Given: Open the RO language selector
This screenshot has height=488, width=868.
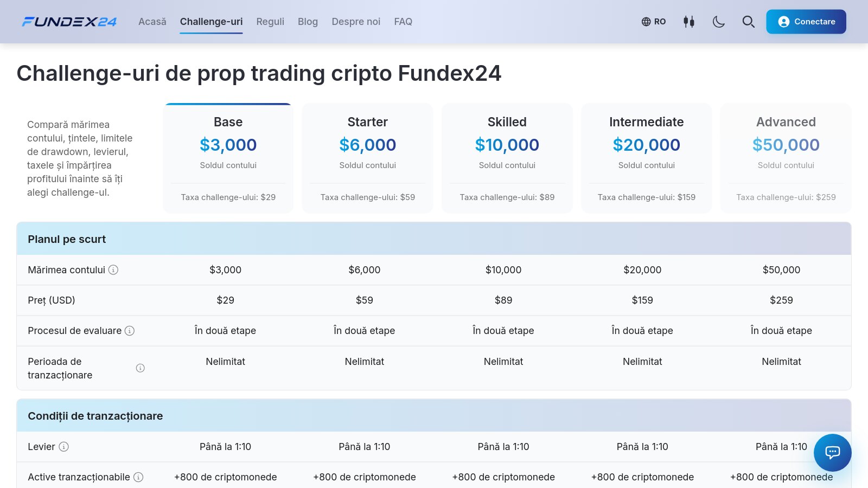Looking at the screenshot, I should 654,22.
